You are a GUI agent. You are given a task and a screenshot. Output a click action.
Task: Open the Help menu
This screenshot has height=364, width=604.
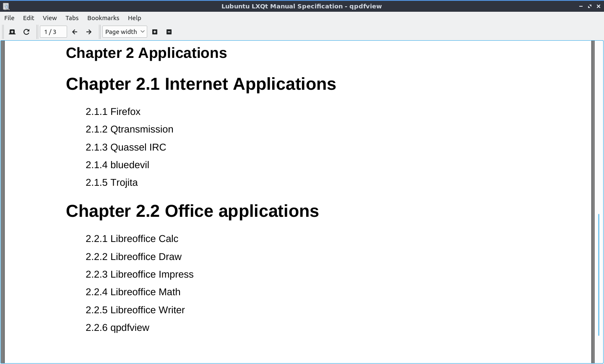click(134, 18)
